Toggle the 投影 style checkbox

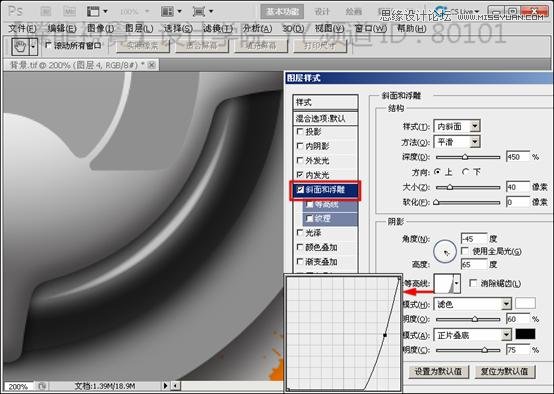pos(300,132)
